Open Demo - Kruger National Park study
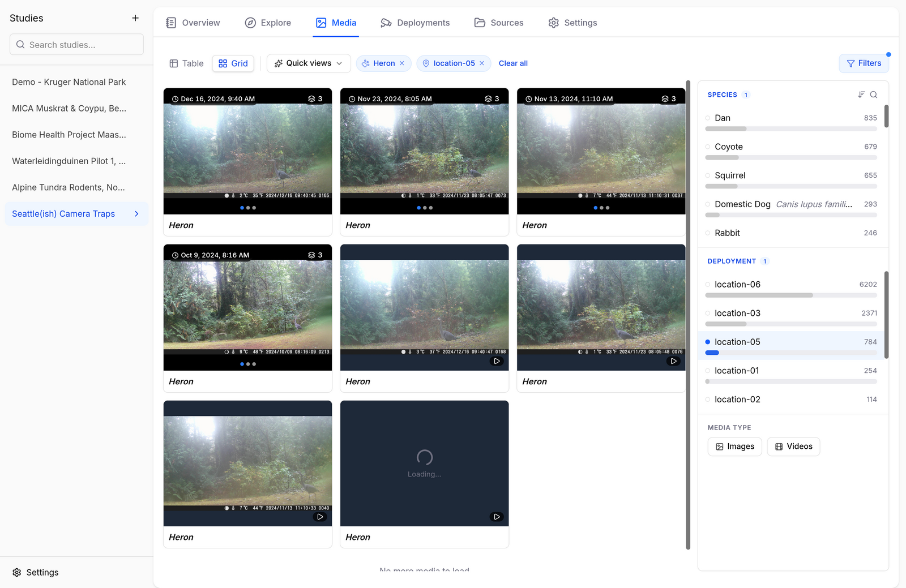This screenshot has height=588, width=906. point(76,82)
